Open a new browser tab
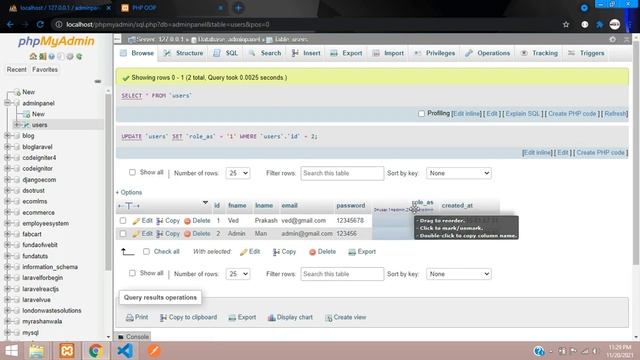 tap(238, 8)
